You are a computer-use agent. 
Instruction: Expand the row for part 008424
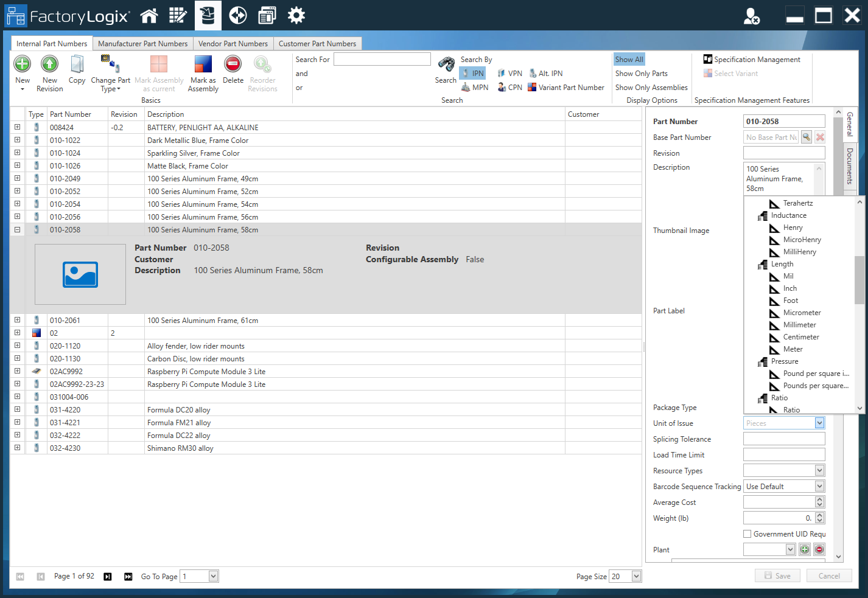pyautogui.click(x=17, y=127)
